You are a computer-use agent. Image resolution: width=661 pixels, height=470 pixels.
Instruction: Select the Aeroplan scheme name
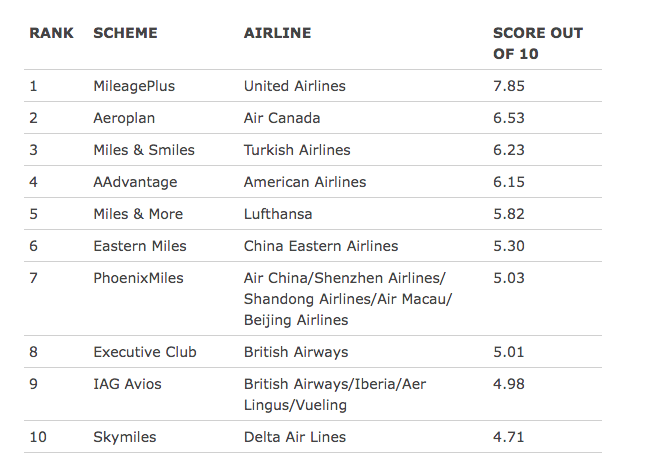tap(125, 118)
